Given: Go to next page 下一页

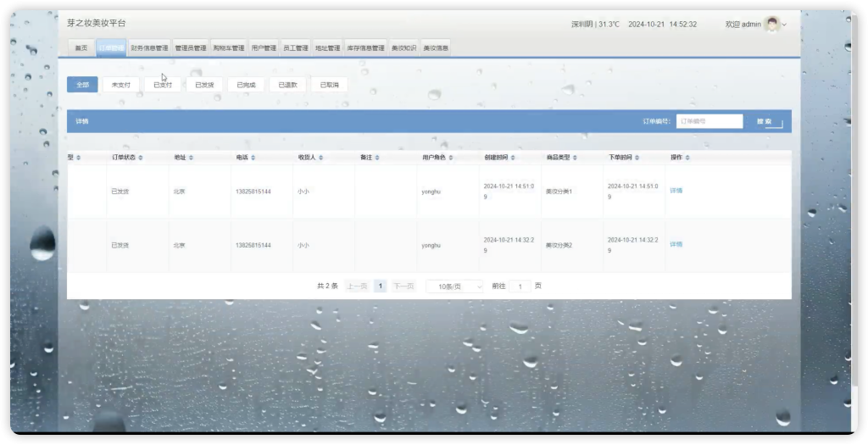Looking at the screenshot, I should point(403,286).
